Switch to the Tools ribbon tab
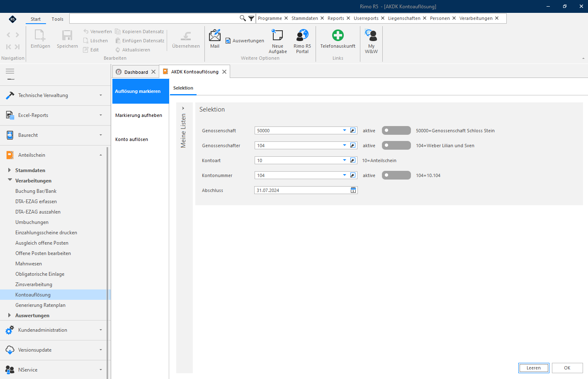The image size is (588, 379). click(58, 19)
